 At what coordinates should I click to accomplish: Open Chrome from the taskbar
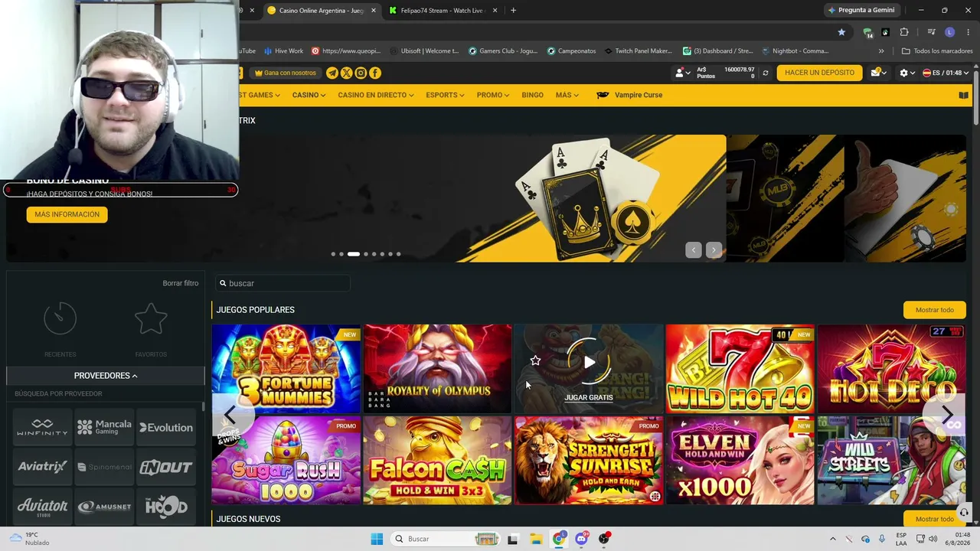click(x=559, y=539)
